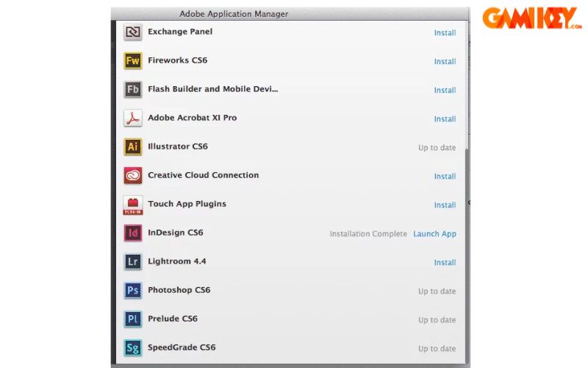Image resolution: width=588 pixels, height=368 pixels.
Task: Click the Touch App Plugins icon
Action: coord(133,205)
